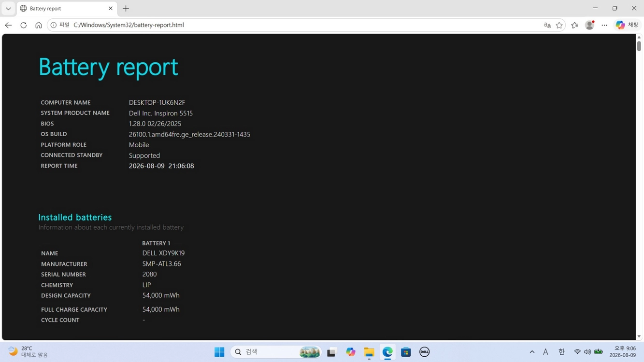Click the Installed batteries heading
The width and height of the screenshot is (644, 362).
pyautogui.click(x=75, y=217)
